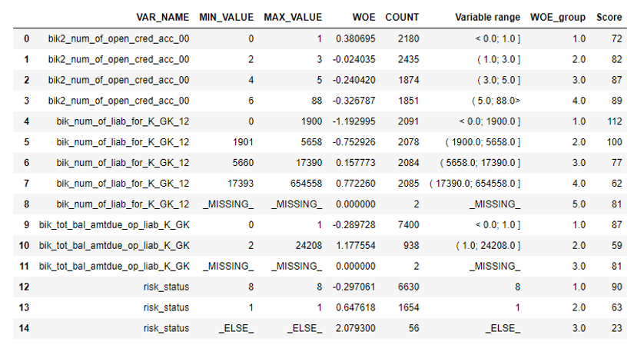
Task: Click WOE value 1.177554
Action: pyautogui.click(x=355, y=245)
